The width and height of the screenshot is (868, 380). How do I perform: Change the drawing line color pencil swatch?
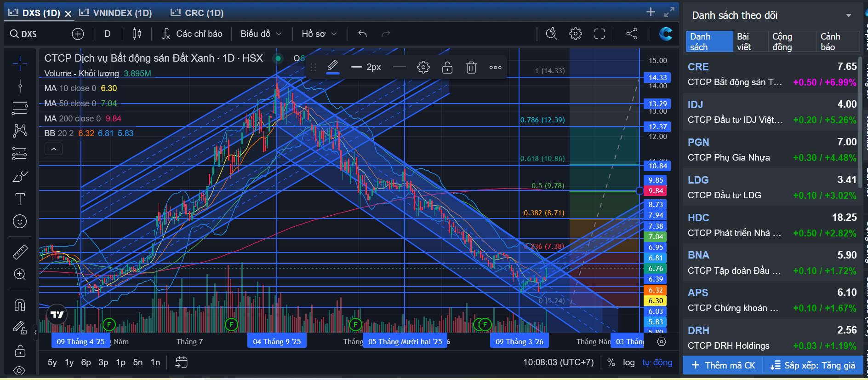pyautogui.click(x=333, y=67)
